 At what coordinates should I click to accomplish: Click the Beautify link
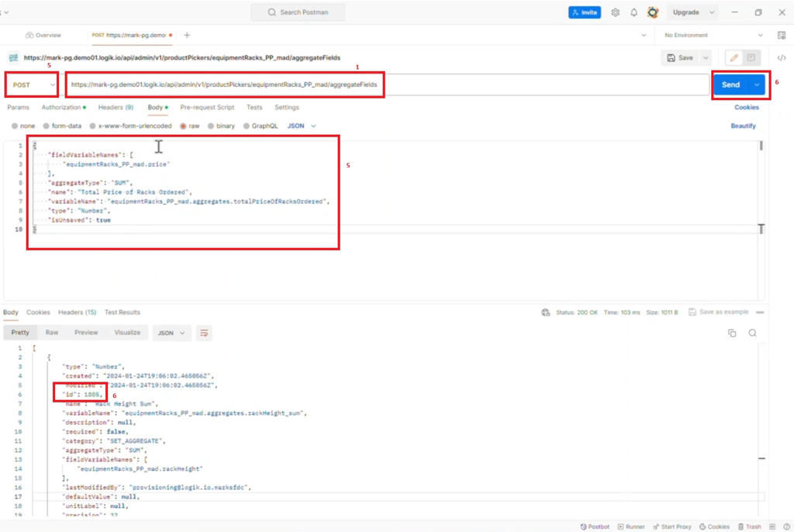(743, 126)
